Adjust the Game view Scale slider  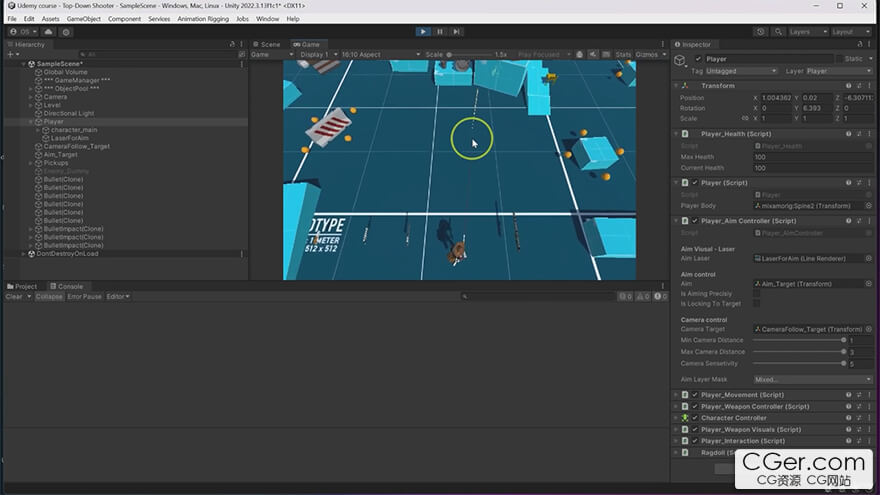pos(469,54)
